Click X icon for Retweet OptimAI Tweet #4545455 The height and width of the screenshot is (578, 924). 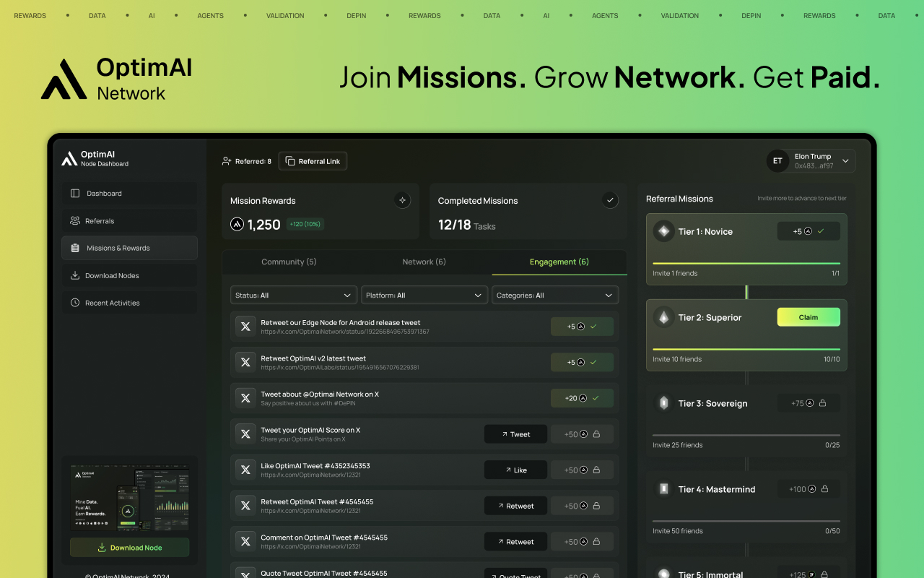[x=245, y=506]
